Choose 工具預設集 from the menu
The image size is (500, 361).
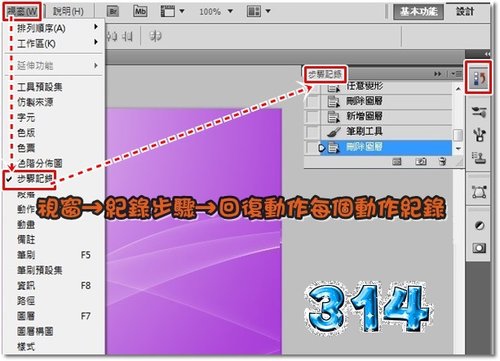point(54,87)
